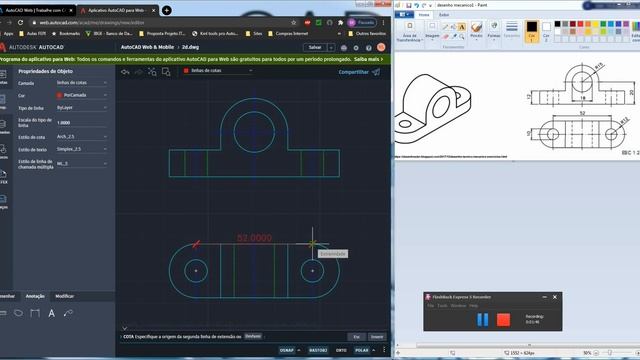The width and height of the screenshot is (640, 360).
Task: Select the Pencil tool in Paint
Action: coord(446,27)
